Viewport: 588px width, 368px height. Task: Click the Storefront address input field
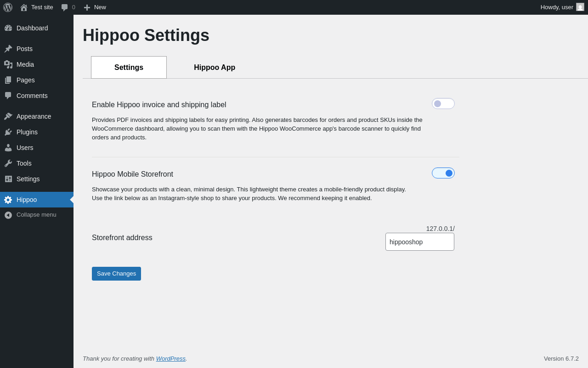coord(419,242)
